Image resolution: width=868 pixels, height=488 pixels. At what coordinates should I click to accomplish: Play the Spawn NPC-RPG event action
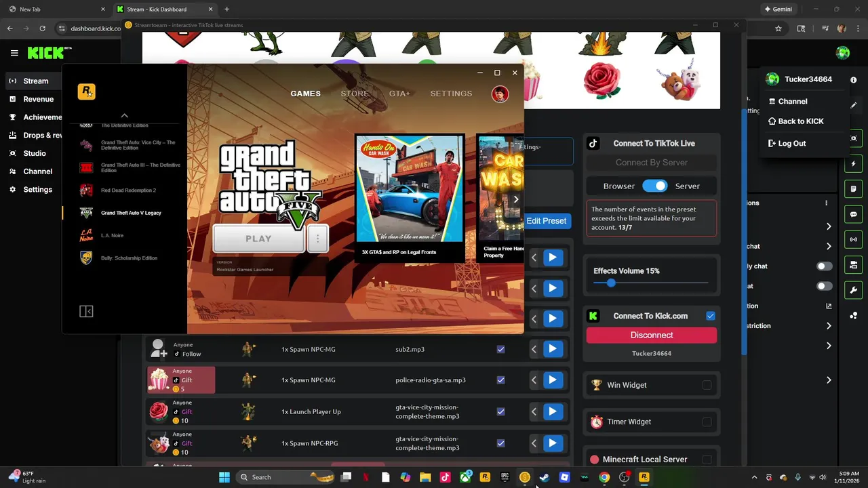click(x=553, y=443)
